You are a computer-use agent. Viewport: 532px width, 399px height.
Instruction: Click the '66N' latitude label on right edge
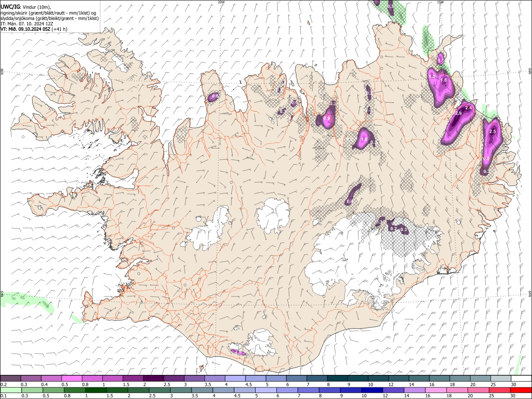(x=530, y=72)
